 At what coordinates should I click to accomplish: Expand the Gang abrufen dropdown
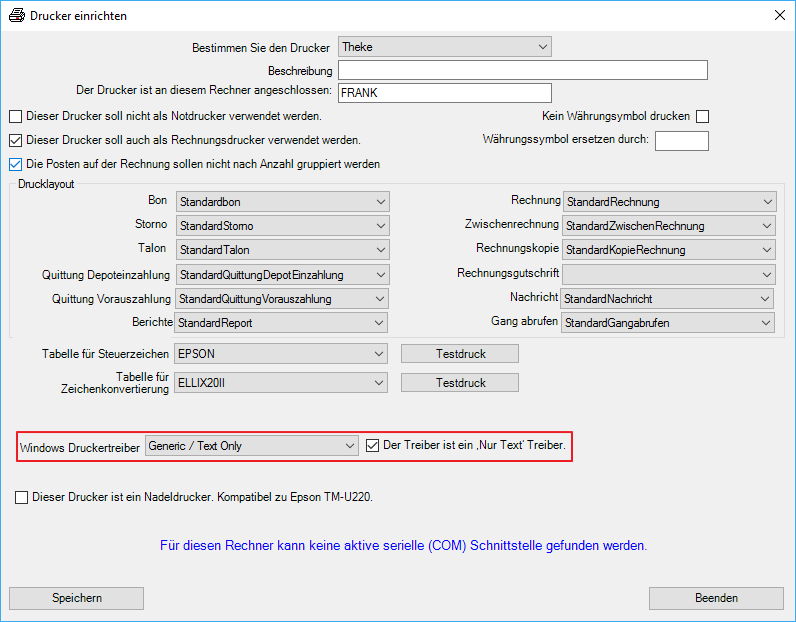668,322
